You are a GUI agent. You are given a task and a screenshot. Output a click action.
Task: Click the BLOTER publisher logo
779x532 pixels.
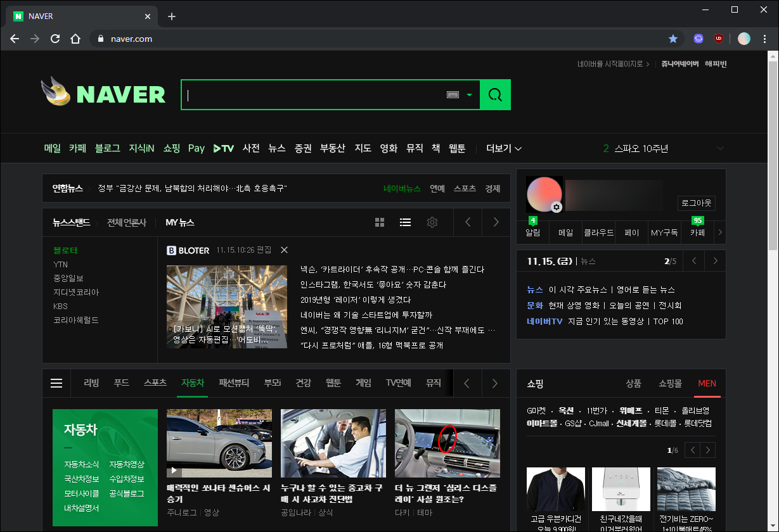(x=188, y=250)
